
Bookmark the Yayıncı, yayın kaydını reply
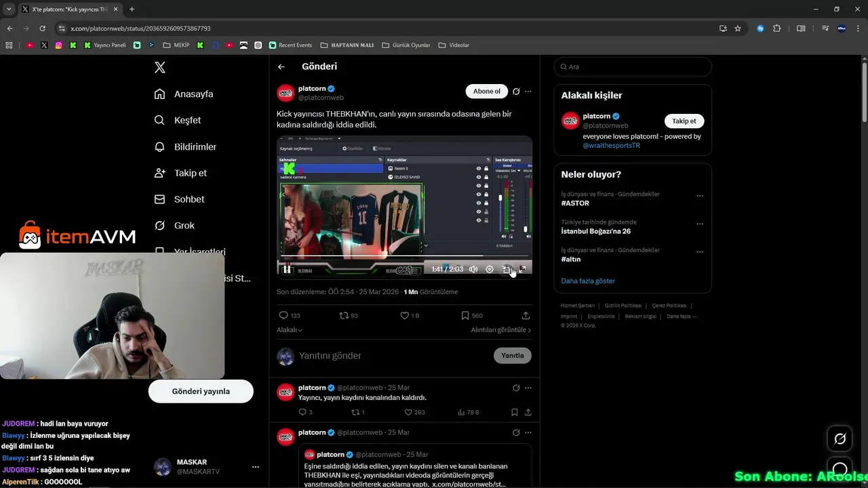point(515,412)
